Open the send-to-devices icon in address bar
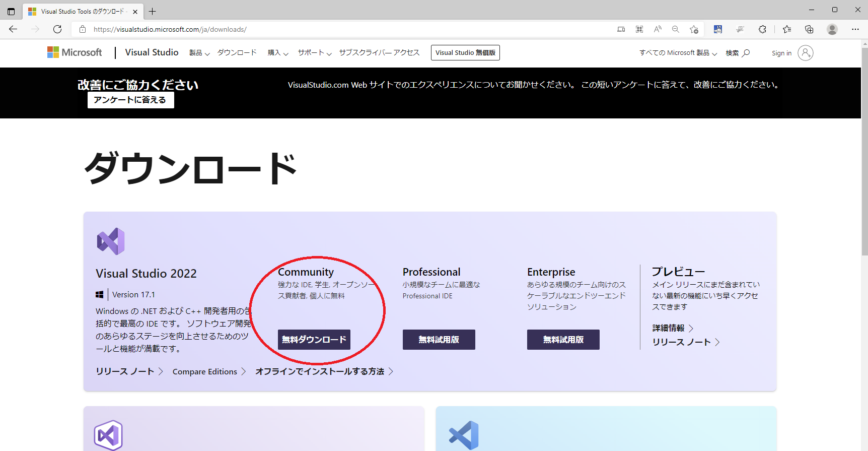868x451 pixels. [x=621, y=29]
